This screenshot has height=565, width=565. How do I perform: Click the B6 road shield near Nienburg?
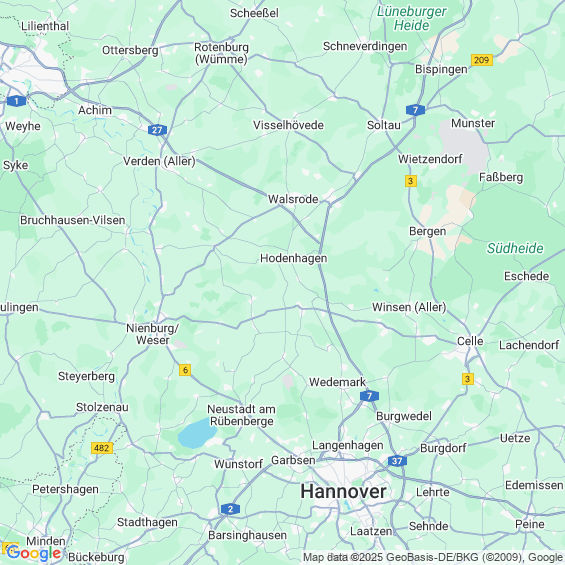185,370
